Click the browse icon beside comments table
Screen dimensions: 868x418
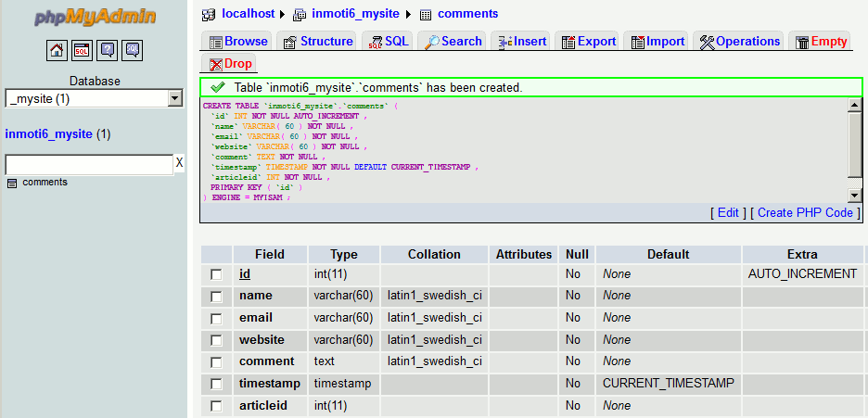pyautogui.click(x=12, y=183)
